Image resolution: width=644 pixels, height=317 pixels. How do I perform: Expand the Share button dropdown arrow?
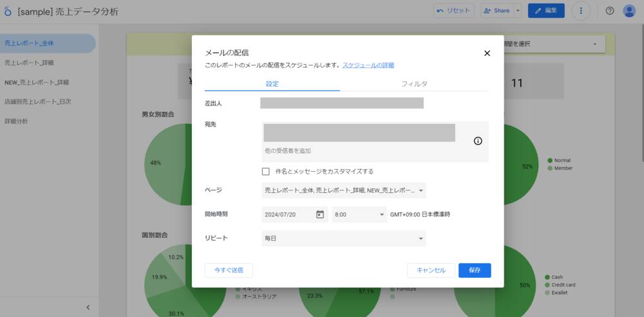tap(518, 11)
